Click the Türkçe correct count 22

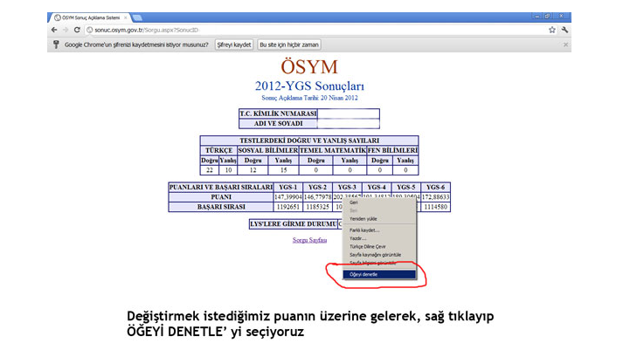[x=210, y=170]
